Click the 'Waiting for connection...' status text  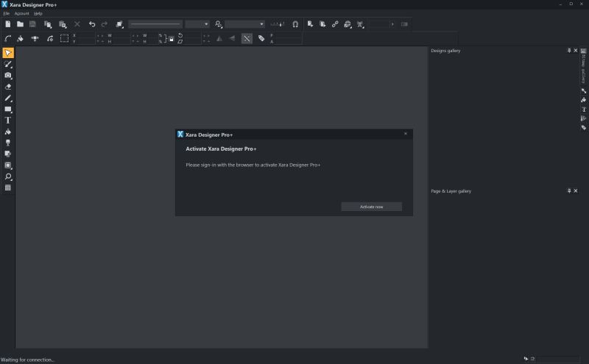pyautogui.click(x=27, y=360)
